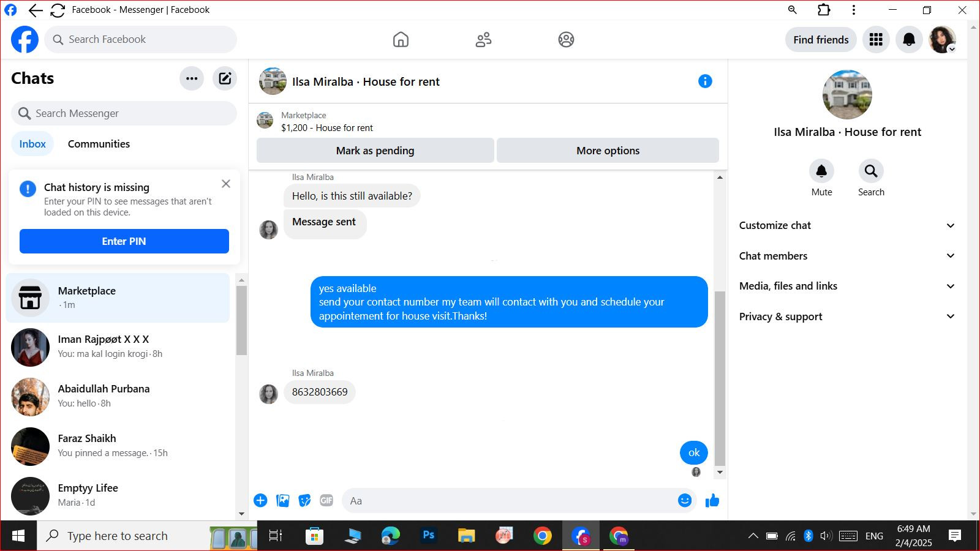980x551 pixels.
Task: Open the browser zoom magnifier icon
Action: coord(793,10)
